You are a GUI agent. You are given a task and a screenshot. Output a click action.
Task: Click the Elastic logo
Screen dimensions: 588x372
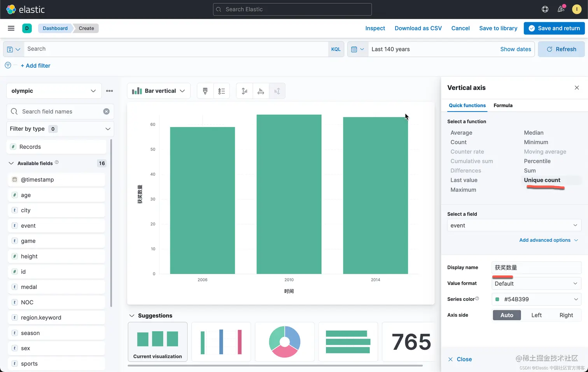point(26,9)
